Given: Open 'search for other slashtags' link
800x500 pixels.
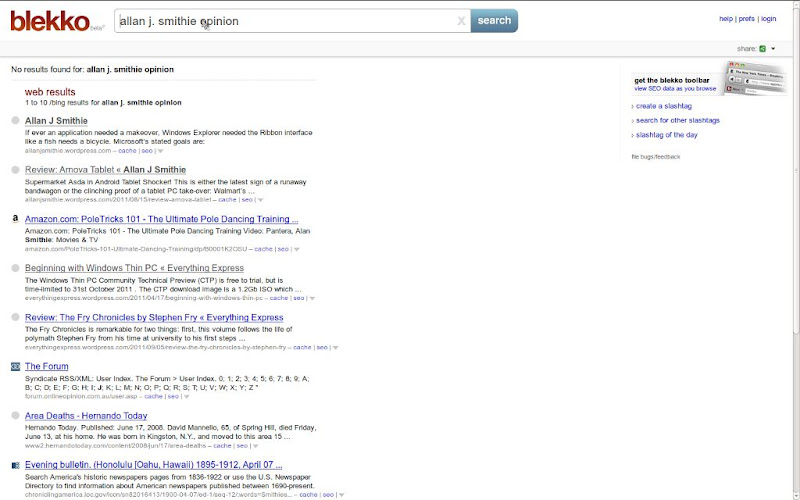Looking at the screenshot, I should pyautogui.click(x=678, y=120).
